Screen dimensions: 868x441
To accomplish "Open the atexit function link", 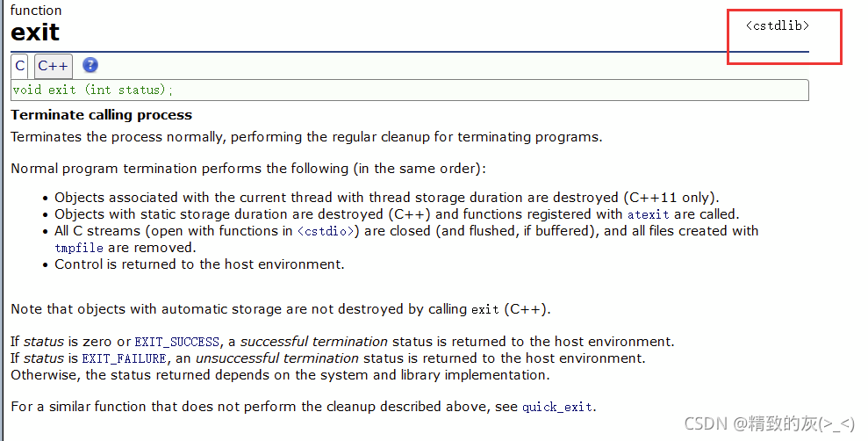I will [x=648, y=214].
